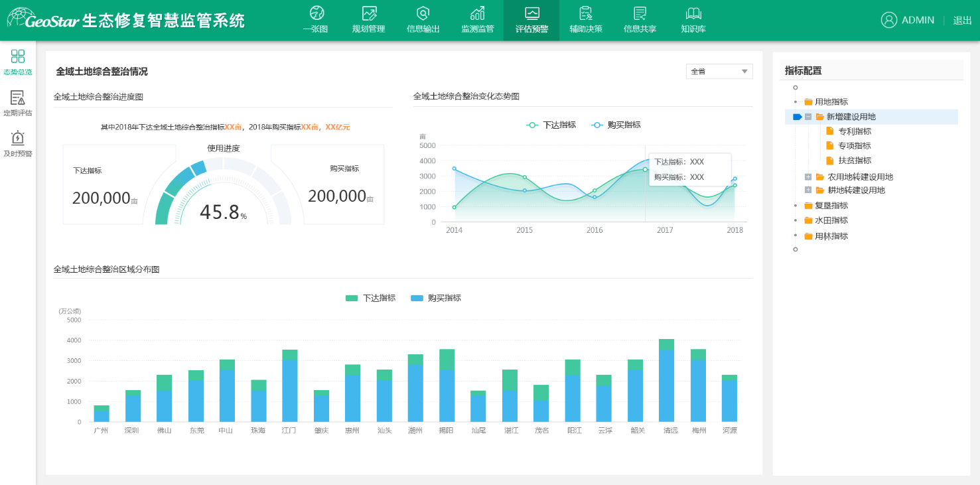The height and width of the screenshot is (485, 980).
Task: Click the 河源 city axis label
Action: click(729, 431)
